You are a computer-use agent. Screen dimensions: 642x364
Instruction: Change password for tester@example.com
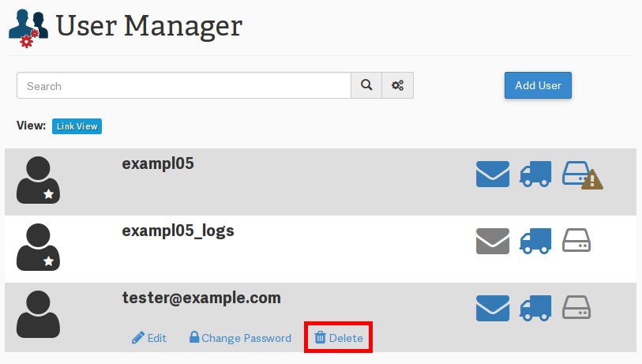pyautogui.click(x=240, y=338)
